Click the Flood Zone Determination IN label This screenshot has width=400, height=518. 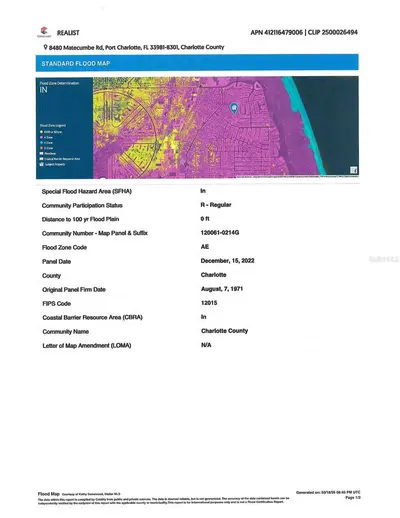(44, 90)
